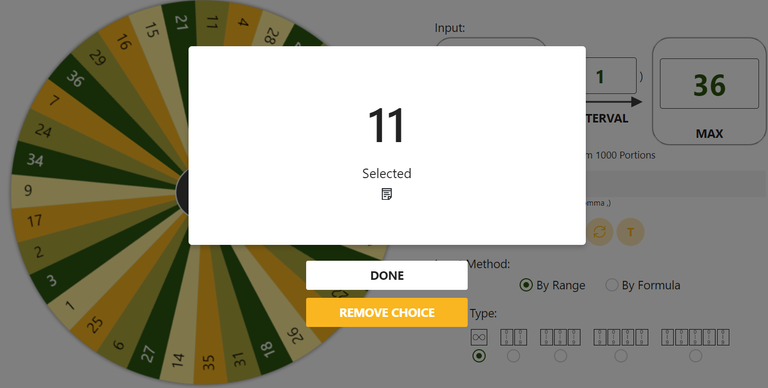Click the orange T icon button
The image size is (768, 388).
tap(630, 232)
